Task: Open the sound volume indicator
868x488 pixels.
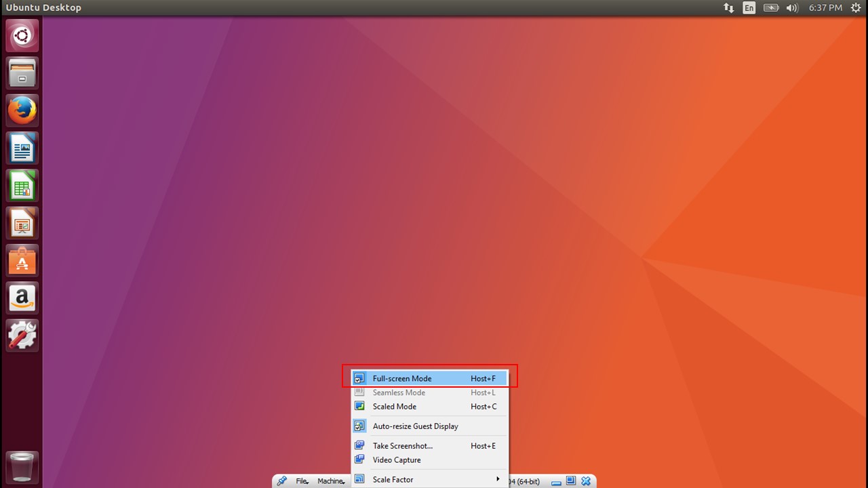Action: point(792,8)
